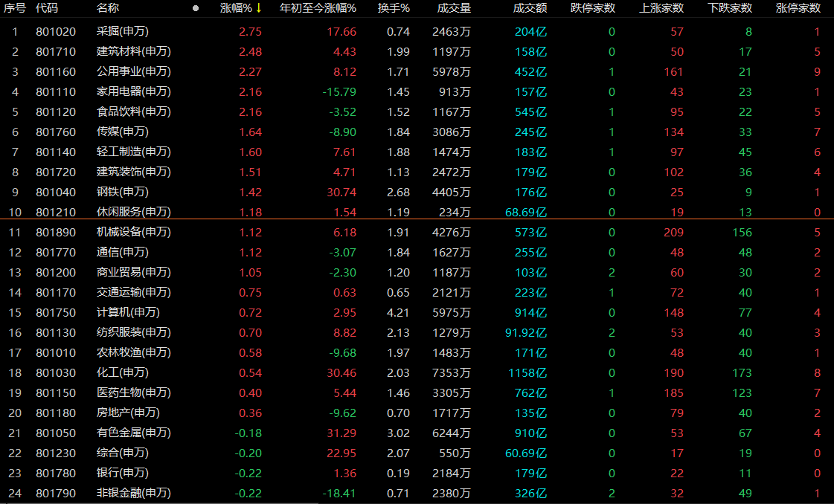The height and width of the screenshot is (504, 834).
Task: Open 医药生物(申万) sector
Action: (134, 393)
